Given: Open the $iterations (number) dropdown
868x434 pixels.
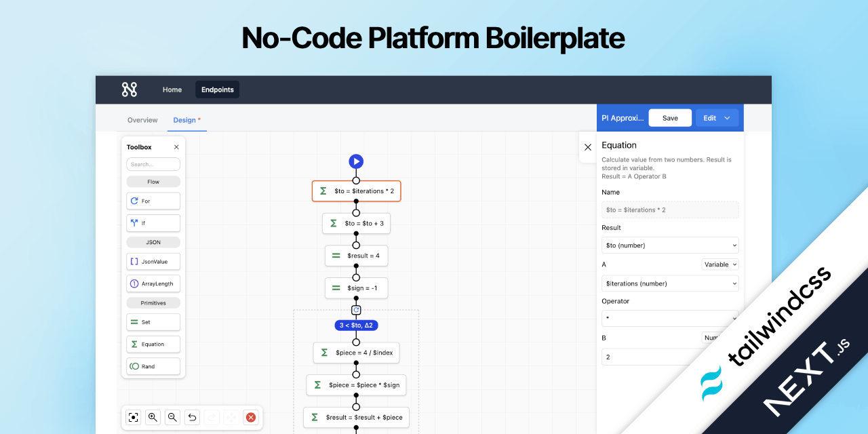Looking at the screenshot, I should click(x=670, y=283).
